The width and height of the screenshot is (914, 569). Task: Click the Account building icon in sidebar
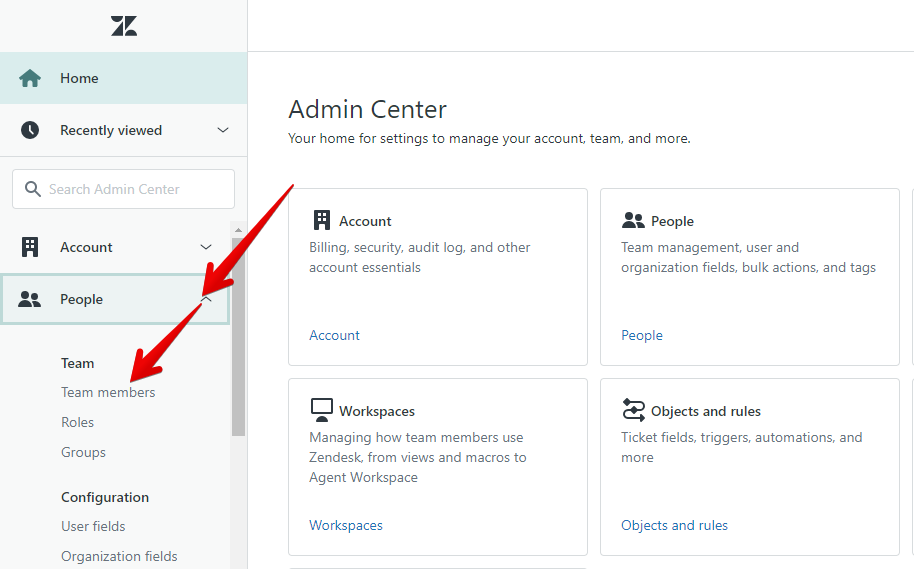click(x=30, y=247)
